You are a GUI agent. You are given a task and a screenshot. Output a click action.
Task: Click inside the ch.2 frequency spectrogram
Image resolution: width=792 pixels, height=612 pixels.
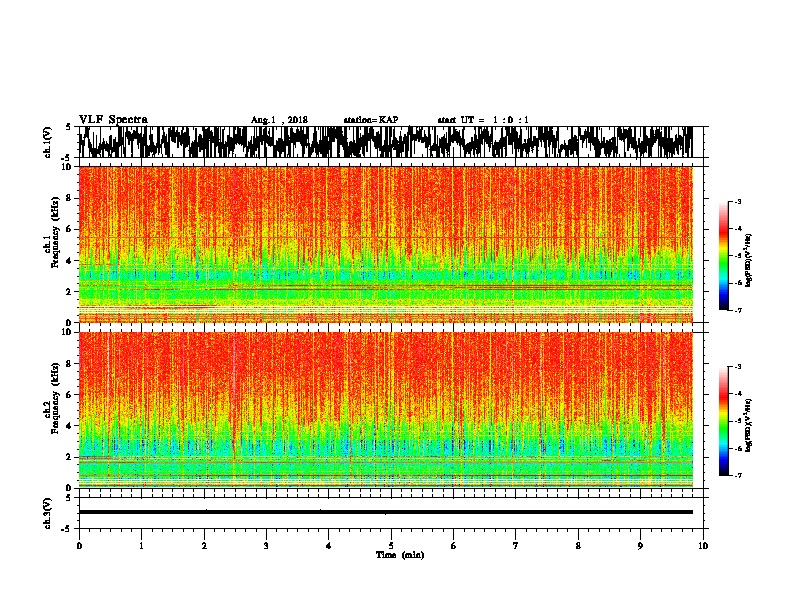[x=386, y=410]
